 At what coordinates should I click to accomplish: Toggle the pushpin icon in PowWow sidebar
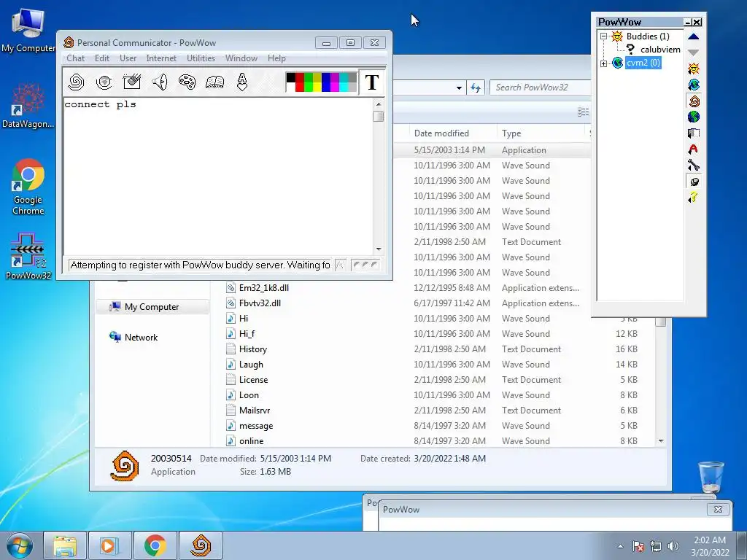click(694, 182)
